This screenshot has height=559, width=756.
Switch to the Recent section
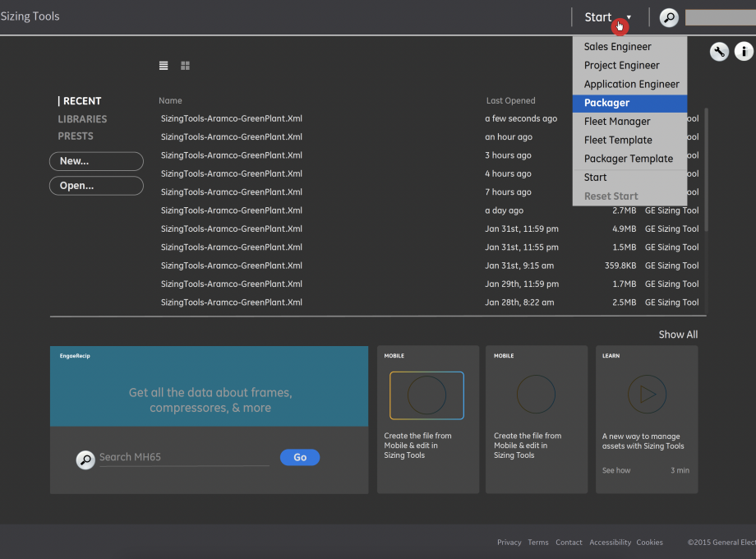82,101
